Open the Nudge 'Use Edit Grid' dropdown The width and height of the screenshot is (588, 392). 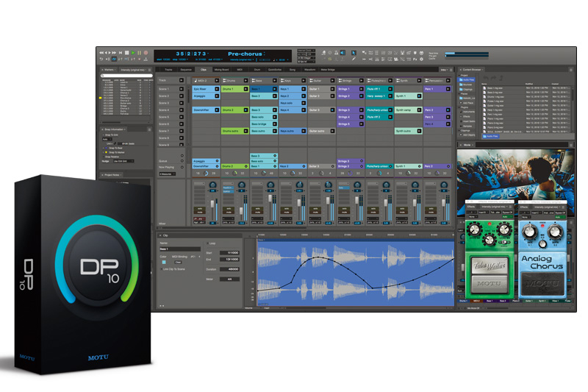click(123, 161)
